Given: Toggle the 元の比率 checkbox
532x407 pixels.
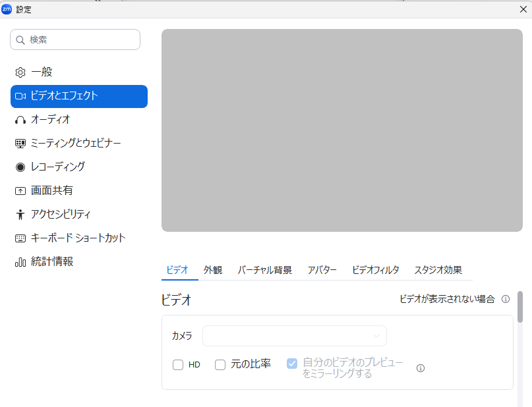Looking at the screenshot, I should coord(220,365).
